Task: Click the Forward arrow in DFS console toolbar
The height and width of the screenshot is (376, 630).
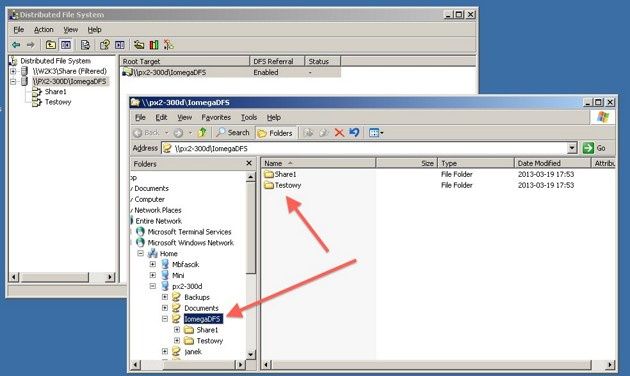Action: pos(31,45)
